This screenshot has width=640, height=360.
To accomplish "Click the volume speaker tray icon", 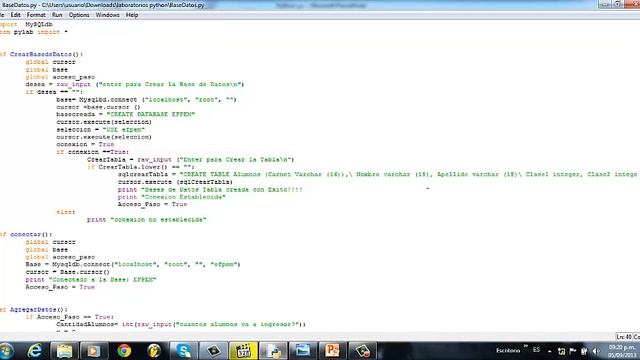I will point(596,351).
